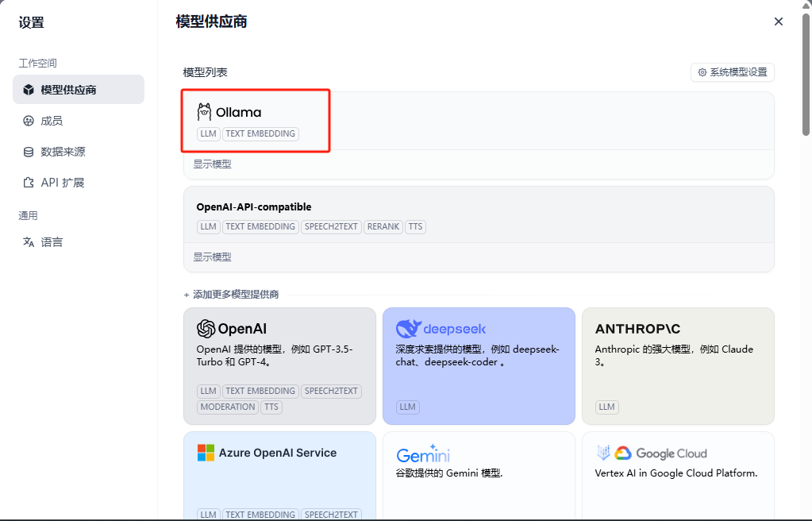Image resolution: width=812 pixels, height=521 pixels.
Task: Expand 显示模型 under Ollama
Action: click(212, 164)
